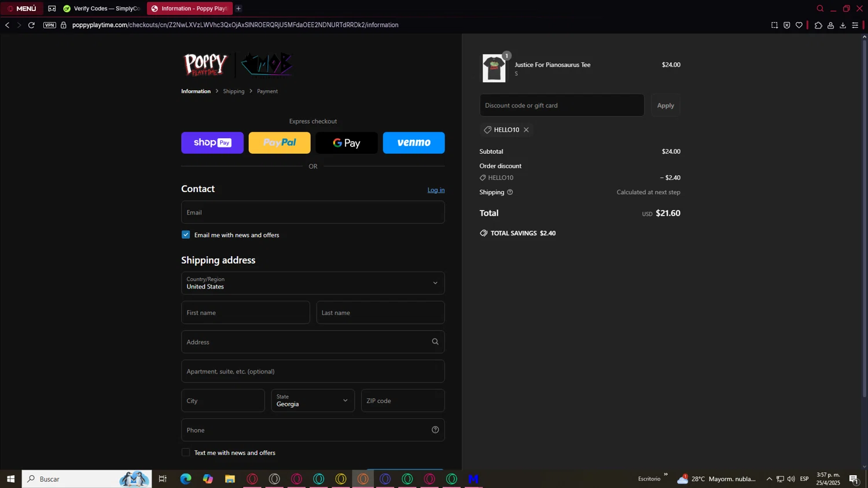This screenshot has height=488, width=868.
Task: Check Text me with news and offers
Action: 186,453
